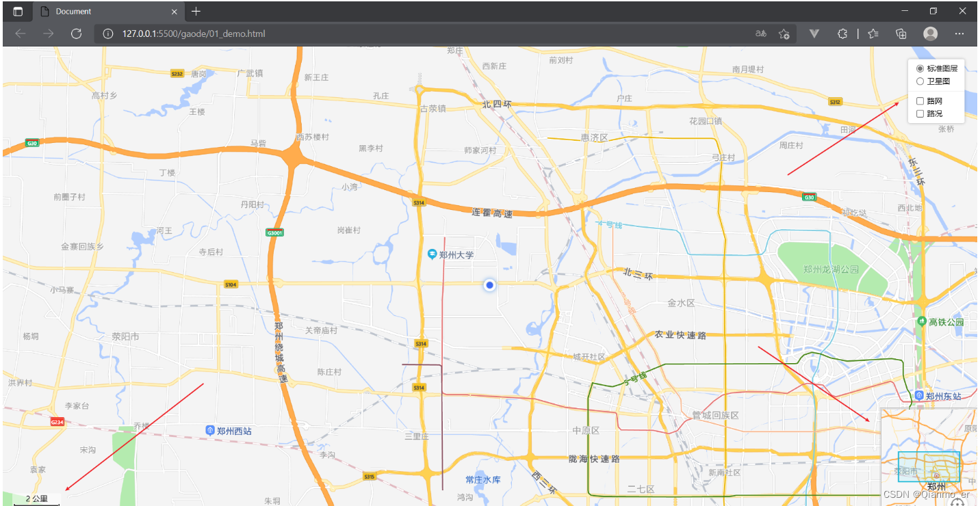Click the G3001 highway shield

[274, 232]
